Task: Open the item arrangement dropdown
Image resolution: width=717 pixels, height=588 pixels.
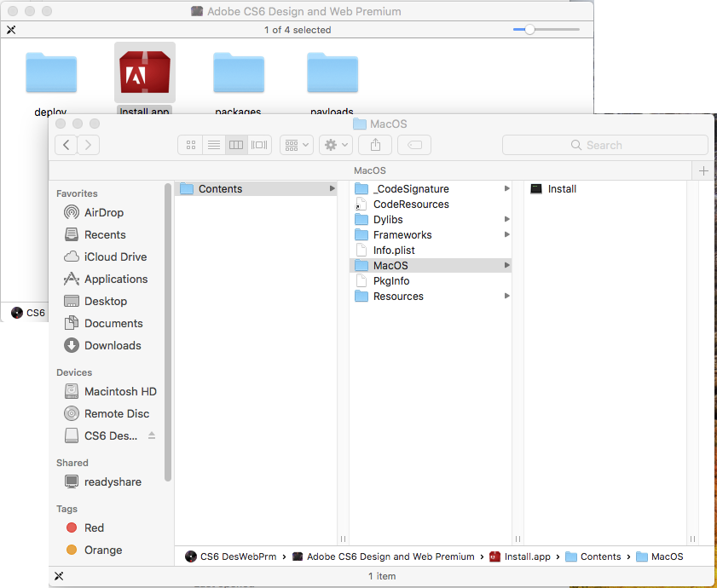Action: point(297,145)
